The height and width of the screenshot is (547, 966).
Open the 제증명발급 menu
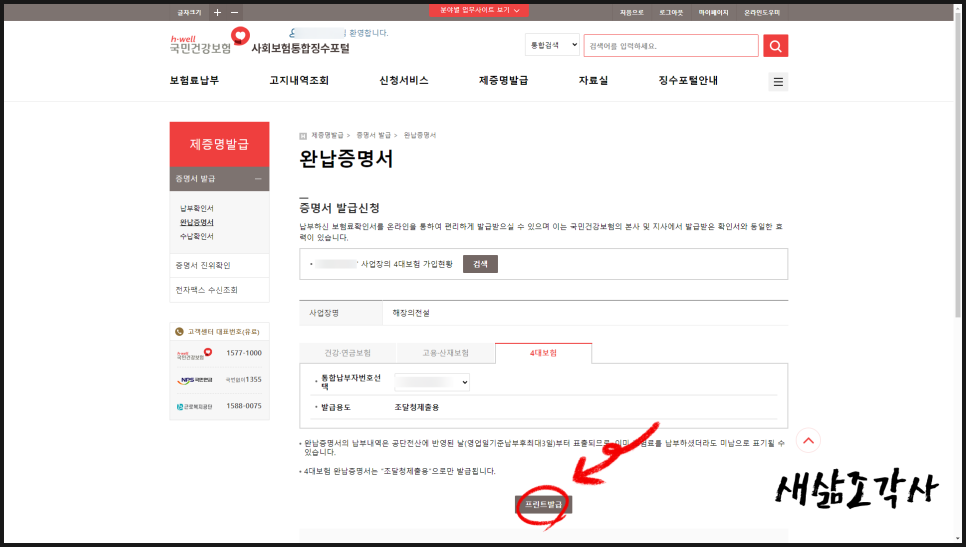(x=503, y=80)
